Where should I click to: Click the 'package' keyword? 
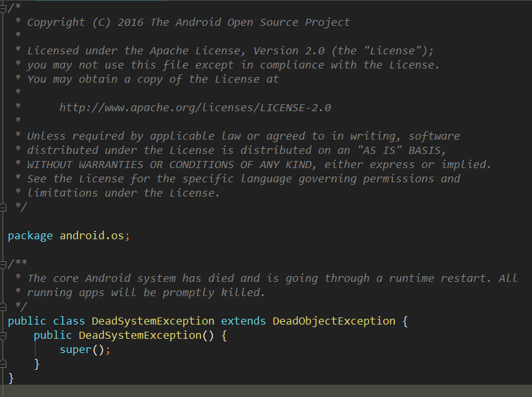[x=30, y=236]
